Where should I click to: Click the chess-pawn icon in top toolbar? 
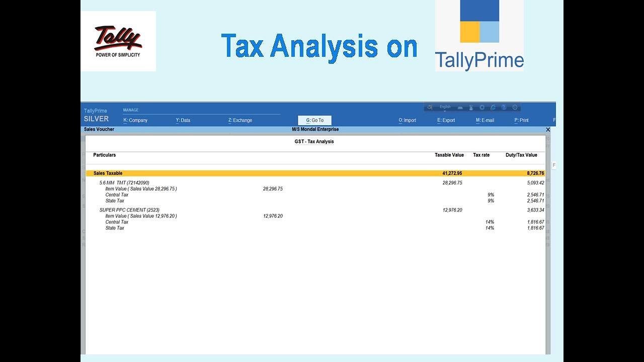point(471,107)
